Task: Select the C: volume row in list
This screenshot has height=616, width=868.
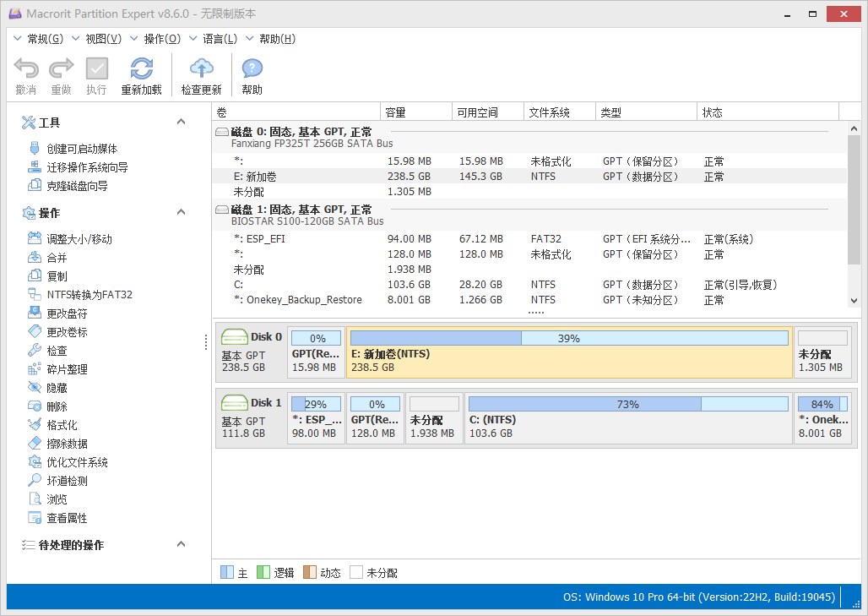Action: (x=529, y=284)
